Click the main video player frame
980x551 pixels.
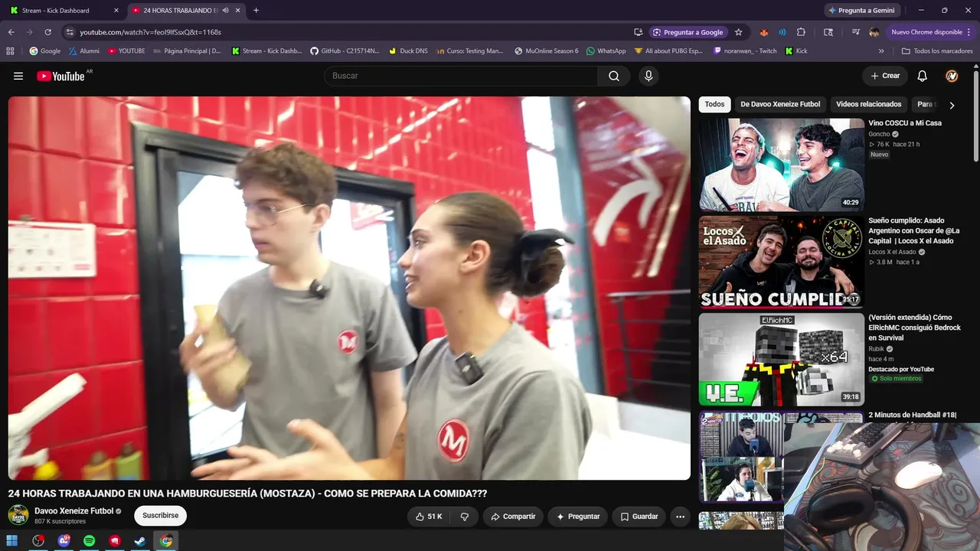[349, 288]
